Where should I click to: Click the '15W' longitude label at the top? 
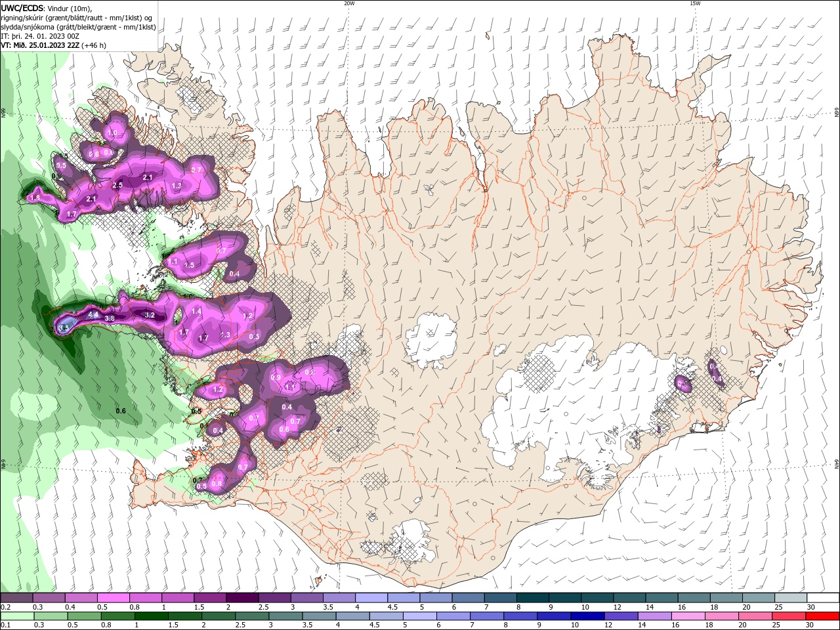(x=694, y=3)
